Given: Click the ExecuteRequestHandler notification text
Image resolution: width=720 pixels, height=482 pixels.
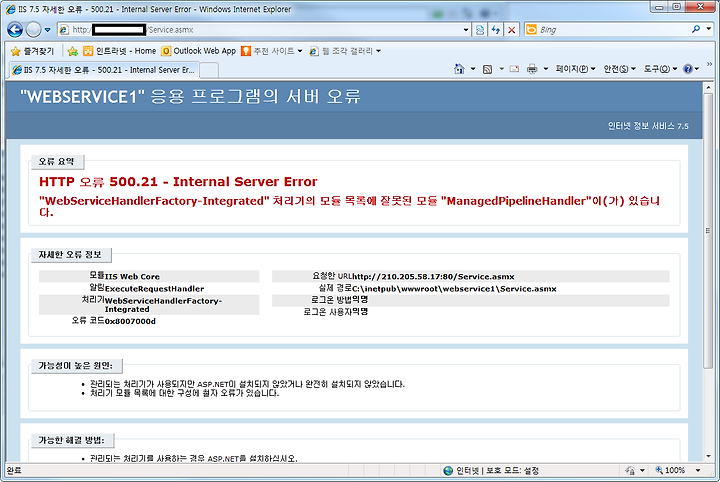Looking at the screenshot, I should point(154,289).
